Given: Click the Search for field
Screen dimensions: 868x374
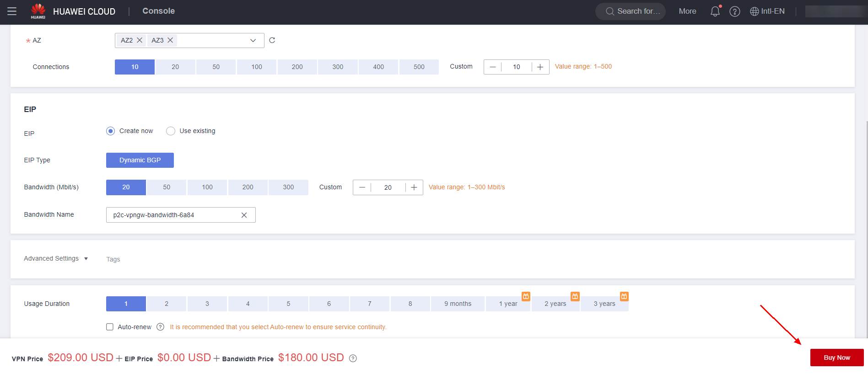Looking at the screenshot, I should tap(631, 11).
